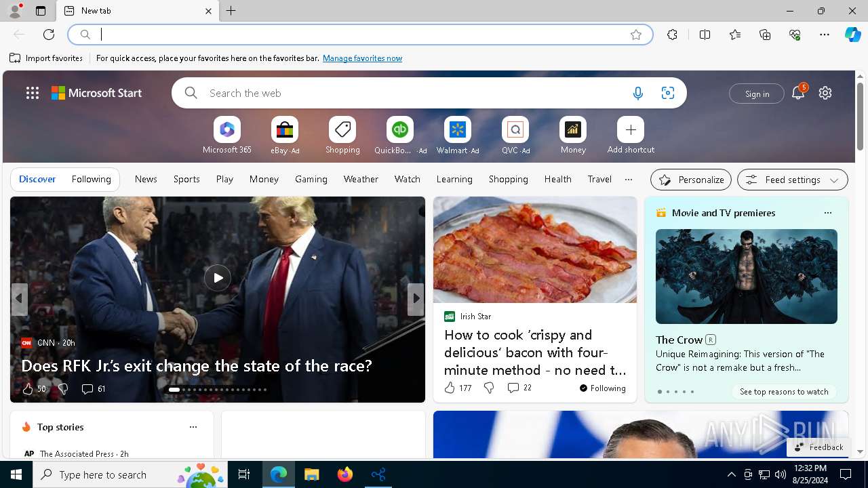The width and height of the screenshot is (868, 488).
Task: Switch to the Following tab
Action: (x=92, y=179)
